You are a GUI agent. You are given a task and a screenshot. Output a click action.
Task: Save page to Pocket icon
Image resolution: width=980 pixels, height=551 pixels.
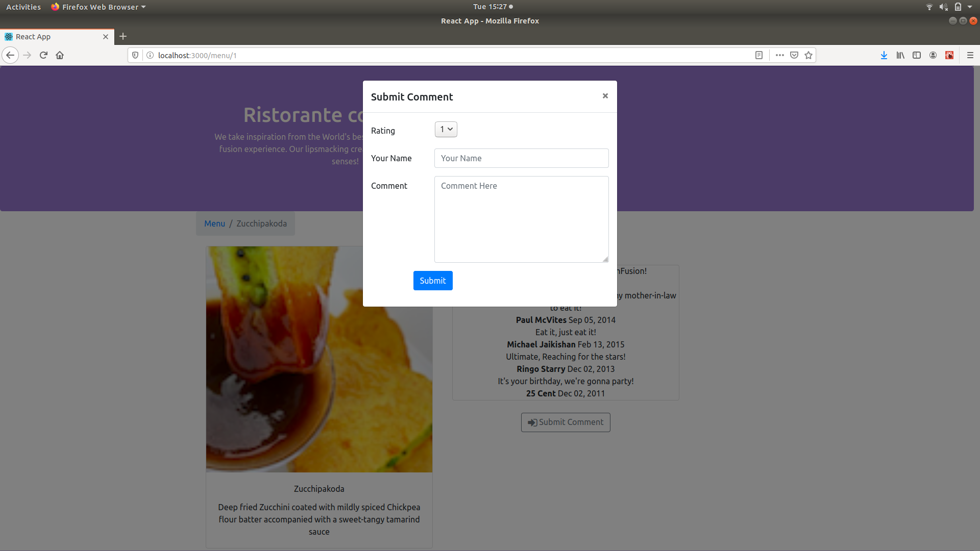(794, 55)
